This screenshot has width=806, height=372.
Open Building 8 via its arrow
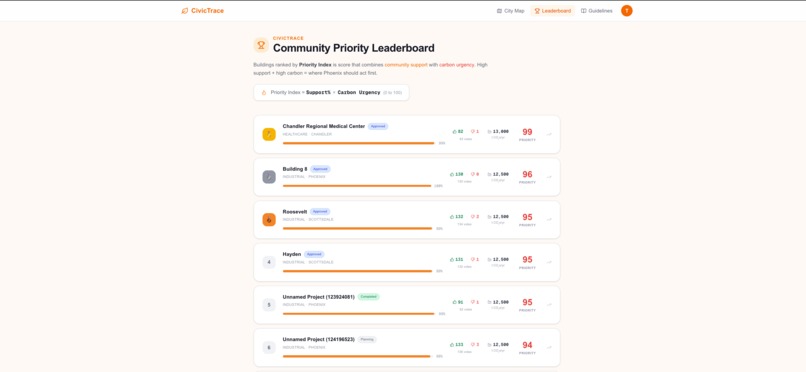(x=549, y=177)
